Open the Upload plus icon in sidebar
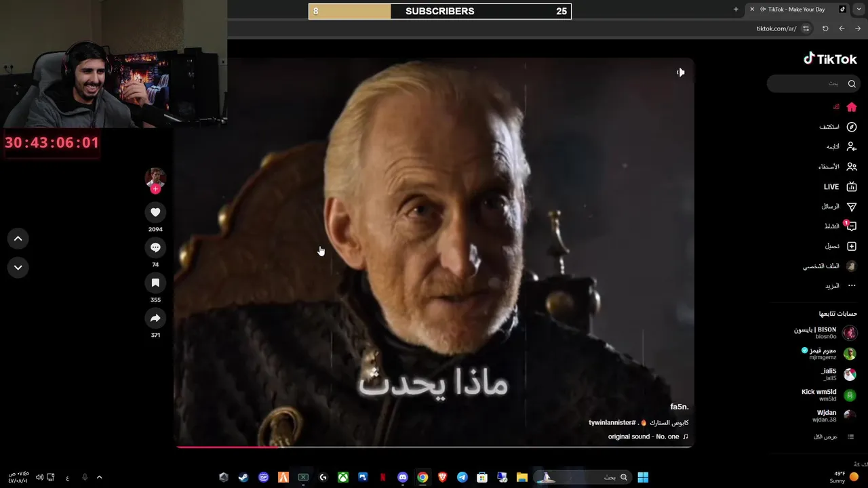The height and width of the screenshot is (488, 868). tap(852, 246)
